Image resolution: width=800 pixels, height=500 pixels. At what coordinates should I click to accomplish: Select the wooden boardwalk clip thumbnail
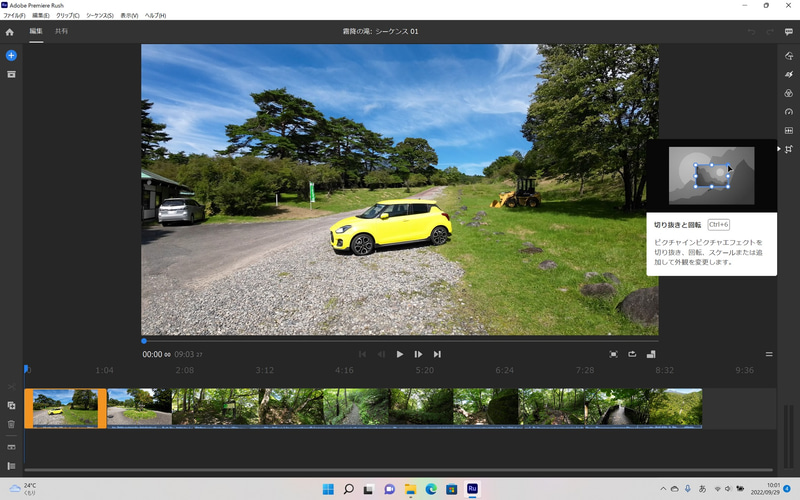click(616, 407)
